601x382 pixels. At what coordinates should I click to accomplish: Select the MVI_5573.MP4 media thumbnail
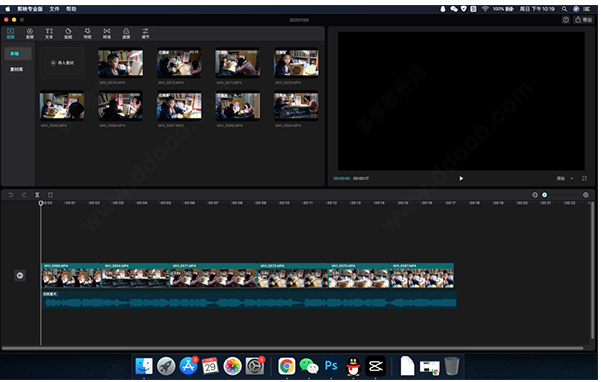(x=179, y=63)
